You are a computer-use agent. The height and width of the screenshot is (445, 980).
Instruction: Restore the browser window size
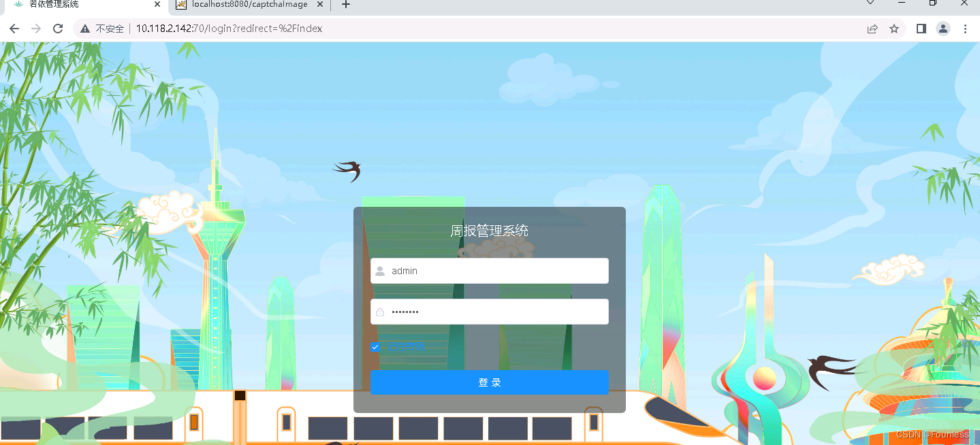pos(933,3)
